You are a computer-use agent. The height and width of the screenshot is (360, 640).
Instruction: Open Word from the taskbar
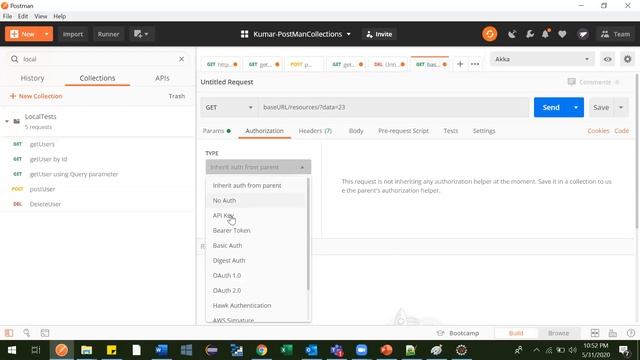coord(162,350)
